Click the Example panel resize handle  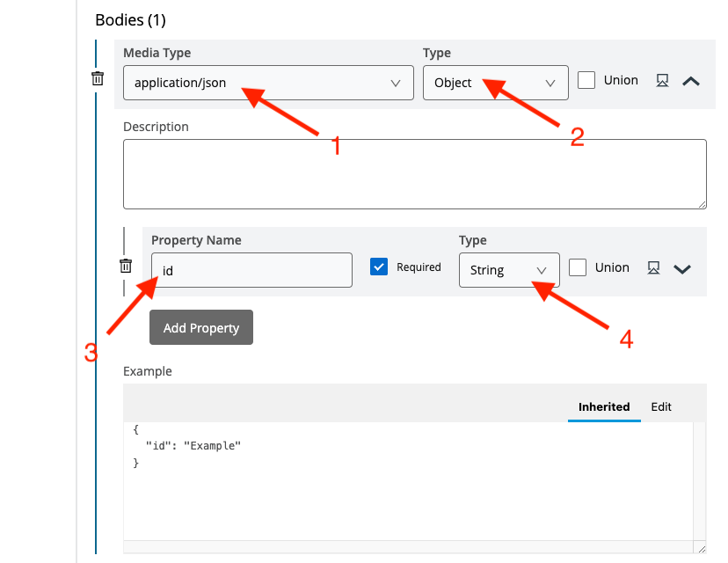(700, 548)
